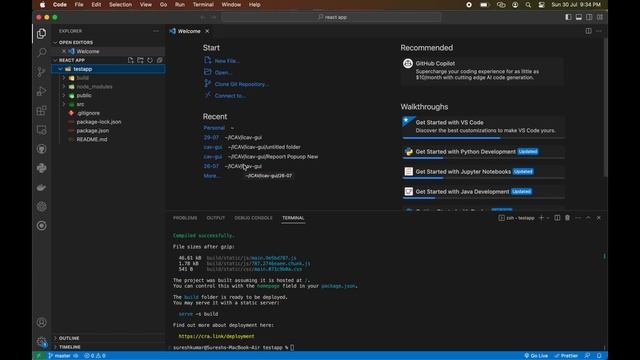Split the terminal panel
This screenshot has height=360, width=640.
(557, 218)
